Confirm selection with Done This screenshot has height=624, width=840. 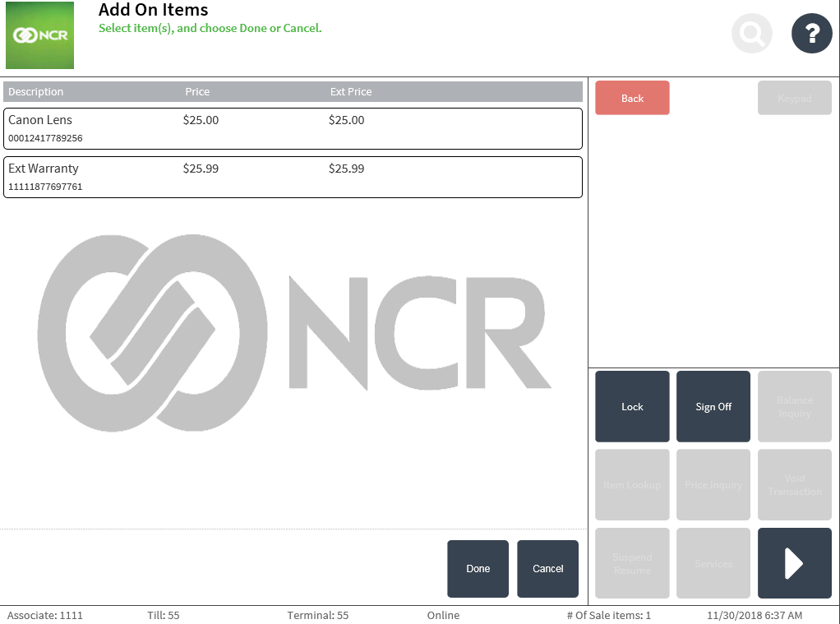pos(478,569)
